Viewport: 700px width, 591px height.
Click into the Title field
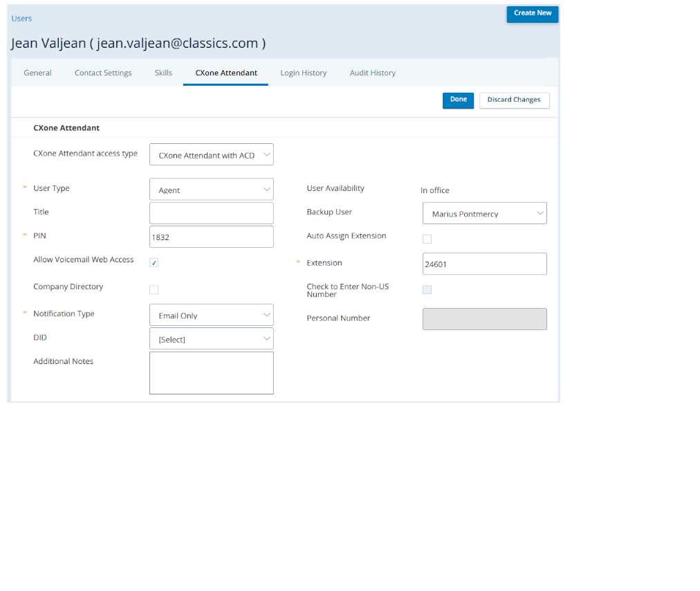pyautogui.click(x=212, y=213)
